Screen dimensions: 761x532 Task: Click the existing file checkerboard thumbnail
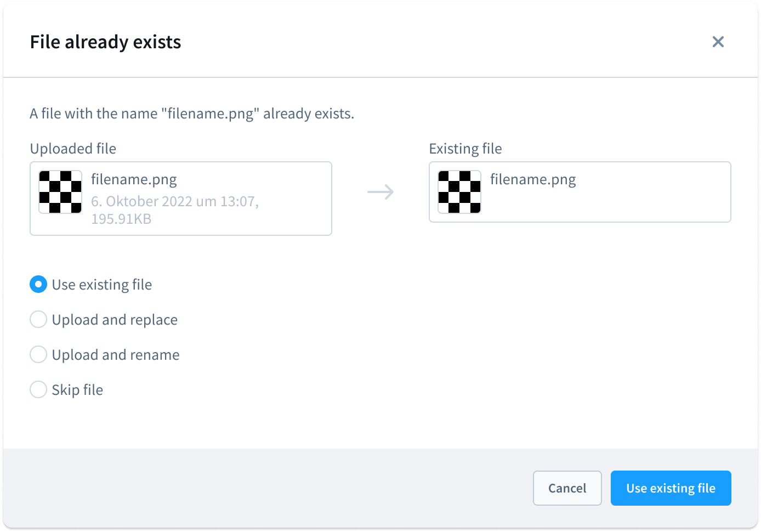(x=459, y=192)
